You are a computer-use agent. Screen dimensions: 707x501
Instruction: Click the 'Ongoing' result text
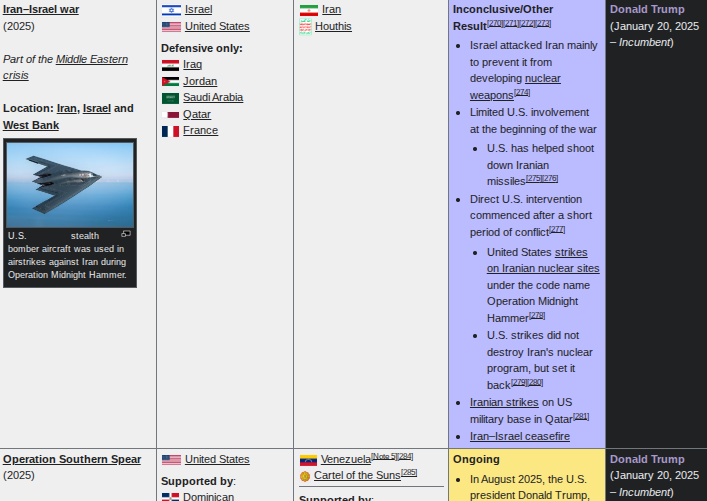coord(476,460)
